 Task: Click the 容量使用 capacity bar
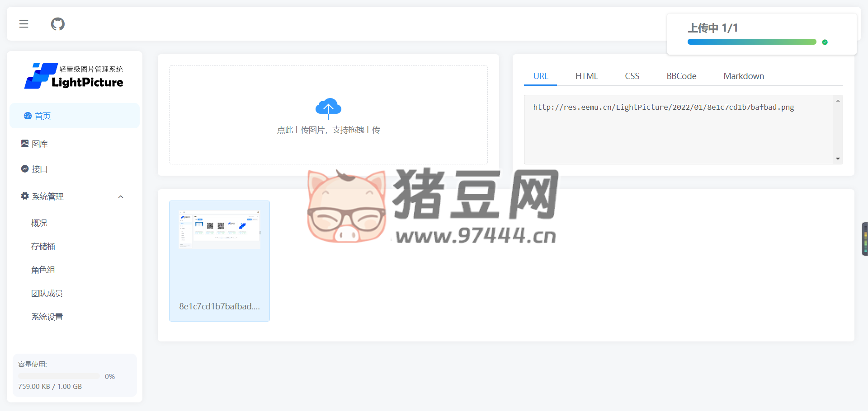(x=59, y=376)
